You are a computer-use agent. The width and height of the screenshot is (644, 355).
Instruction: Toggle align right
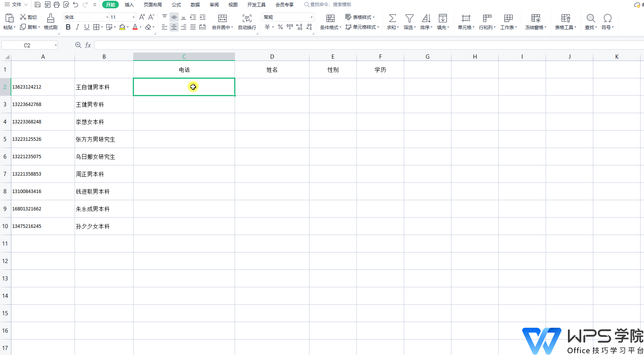[184, 27]
